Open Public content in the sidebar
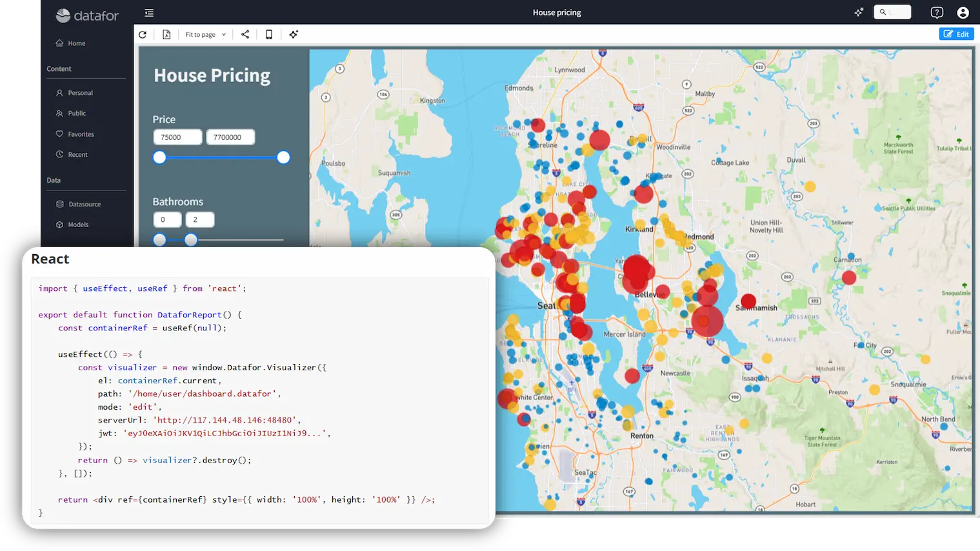 (x=77, y=114)
